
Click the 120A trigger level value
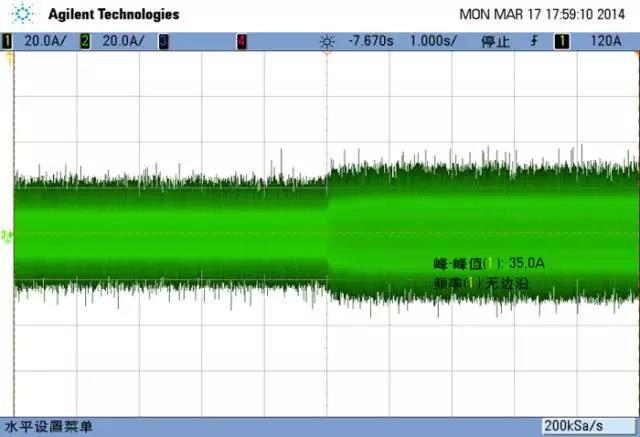(608, 42)
